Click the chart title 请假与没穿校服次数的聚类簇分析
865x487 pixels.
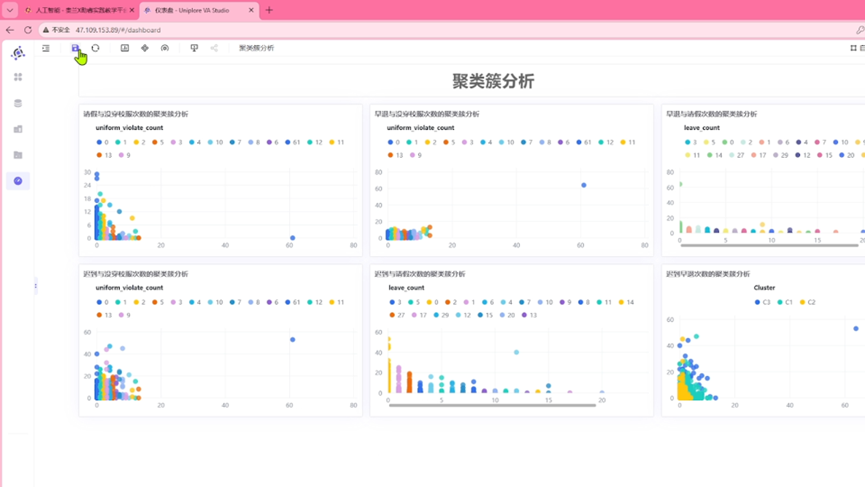pos(136,114)
